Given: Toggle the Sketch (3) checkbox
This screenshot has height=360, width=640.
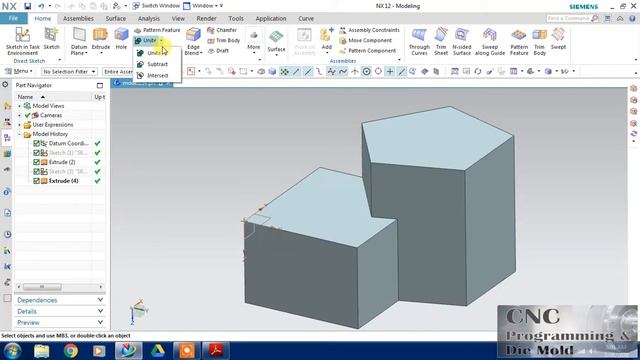Looking at the screenshot, I should (36, 171).
